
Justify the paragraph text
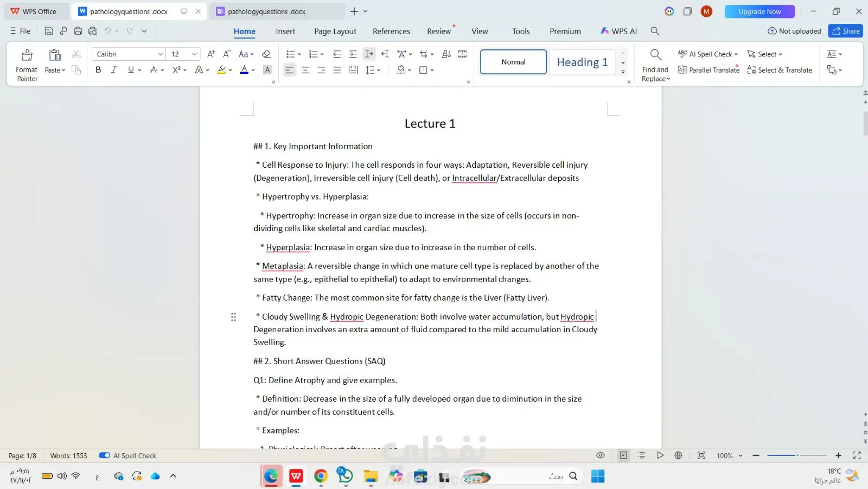337,70
